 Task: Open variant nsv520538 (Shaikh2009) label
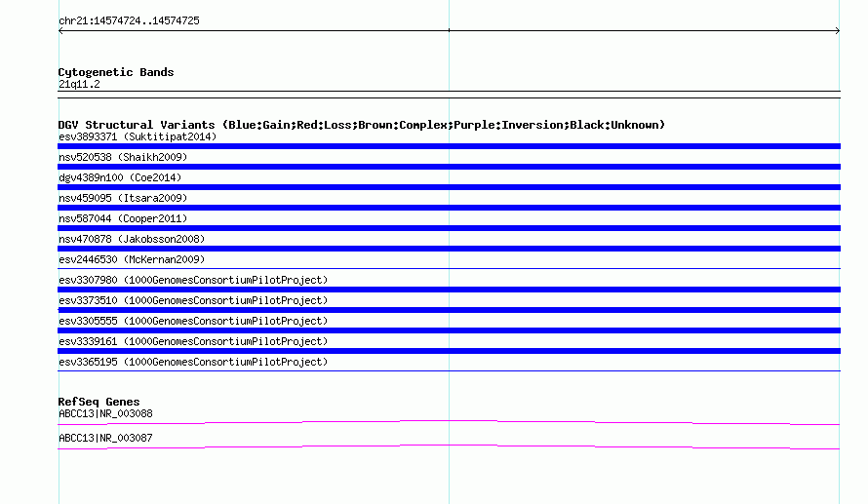123,157
